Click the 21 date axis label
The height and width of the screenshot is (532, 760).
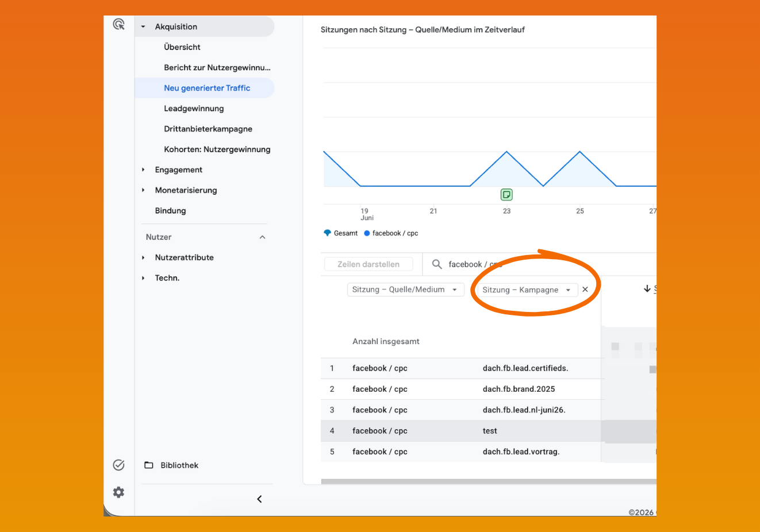pos(433,211)
